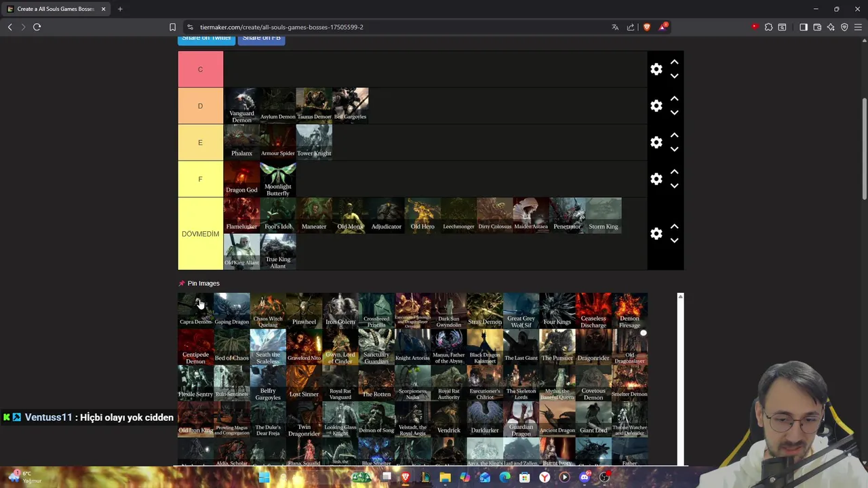Open Brave Wallet icon
Screen dimensions: 868x488
(817, 27)
